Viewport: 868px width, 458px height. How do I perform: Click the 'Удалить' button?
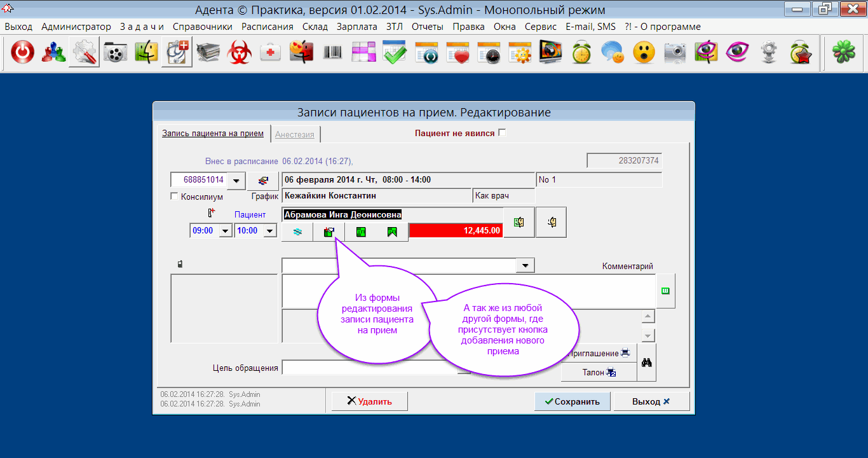[369, 401]
